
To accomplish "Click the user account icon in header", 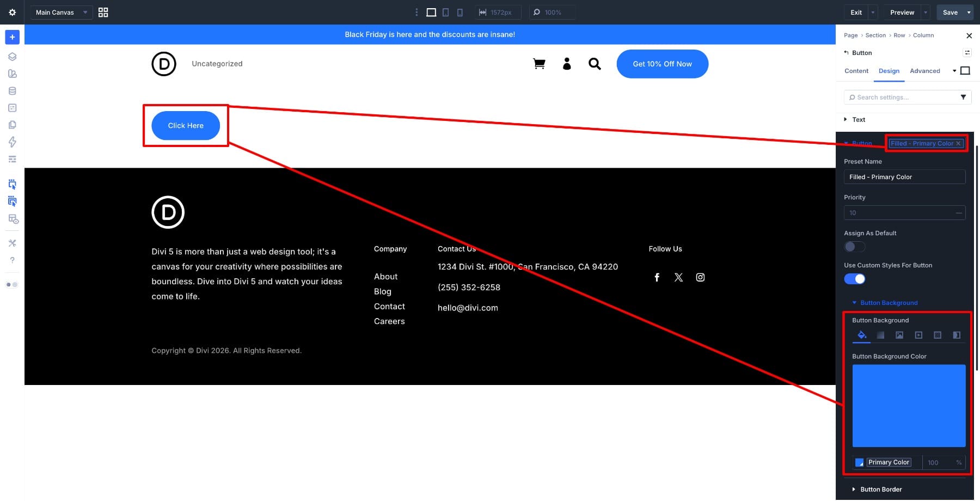I will (567, 64).
